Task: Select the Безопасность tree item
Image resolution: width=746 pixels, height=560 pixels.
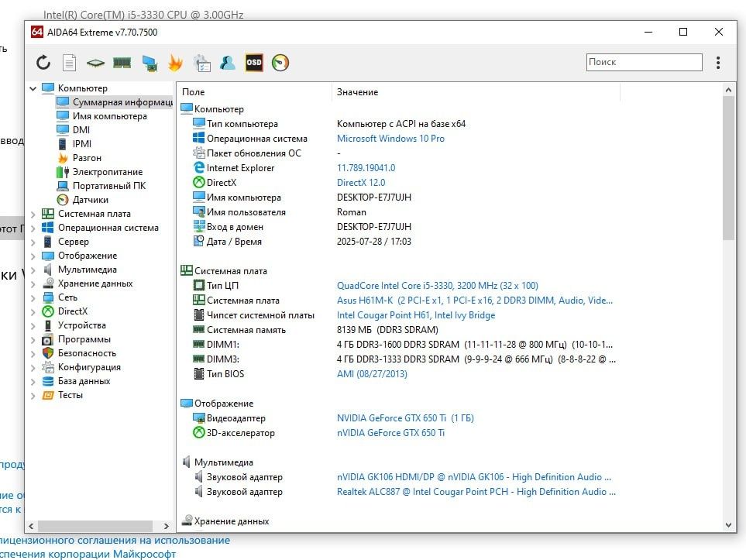Action: pos(78,353)
